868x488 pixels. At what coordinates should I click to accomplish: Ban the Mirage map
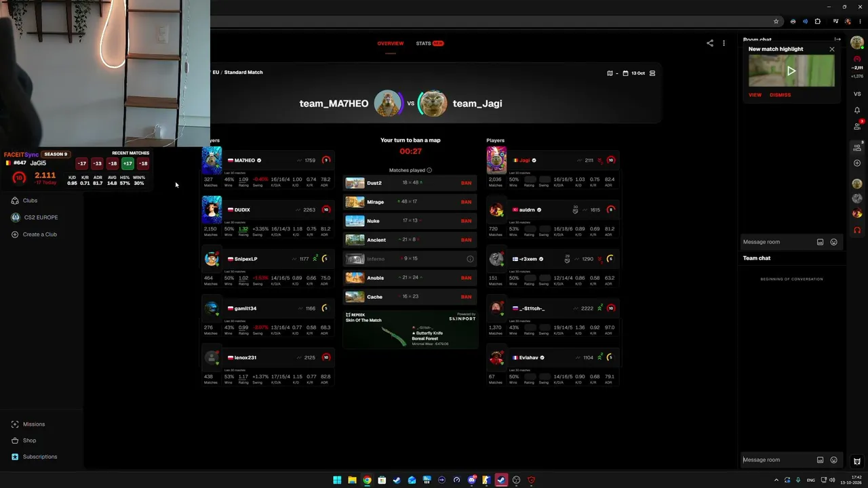(466, 202)
